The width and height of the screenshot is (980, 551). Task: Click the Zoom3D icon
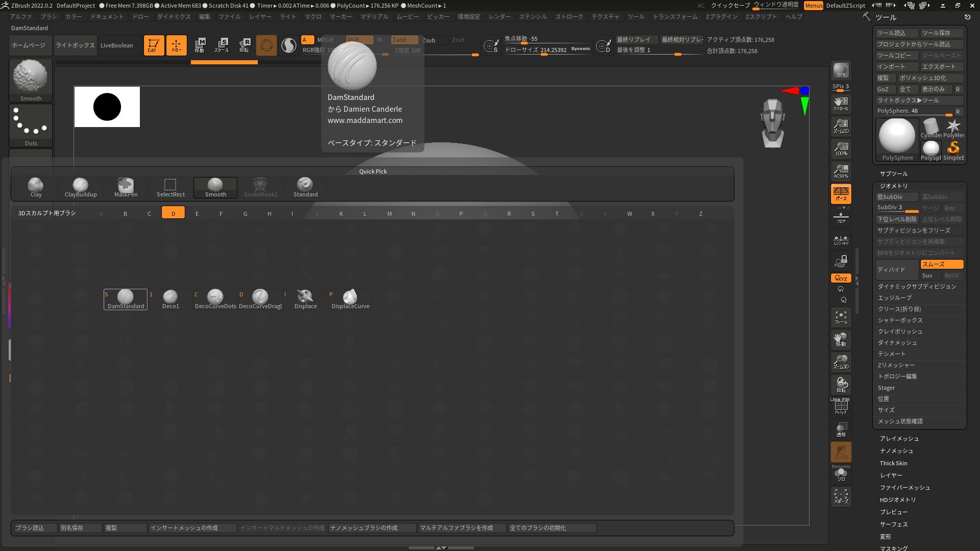(841, 362)
